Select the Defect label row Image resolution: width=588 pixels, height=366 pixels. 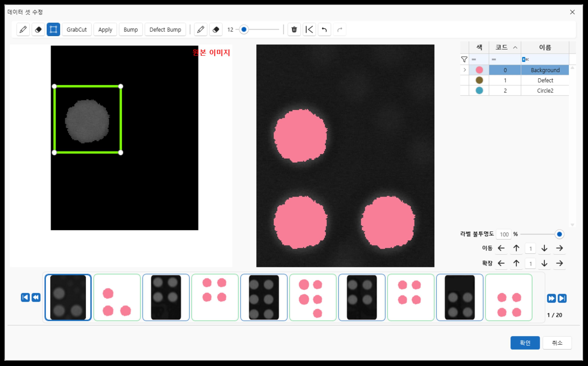pos(545,80)
